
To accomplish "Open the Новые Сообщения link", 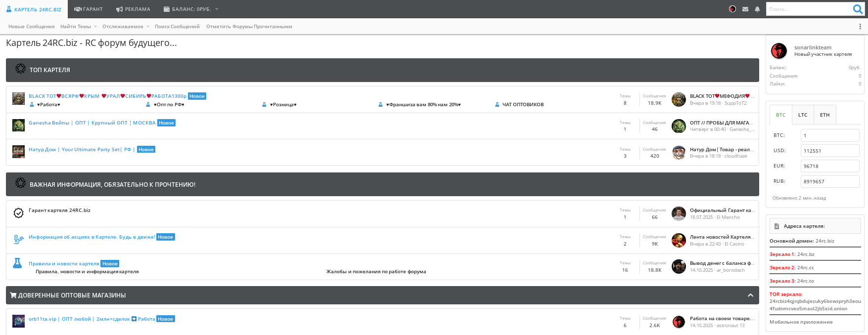I will coord(32,27).
